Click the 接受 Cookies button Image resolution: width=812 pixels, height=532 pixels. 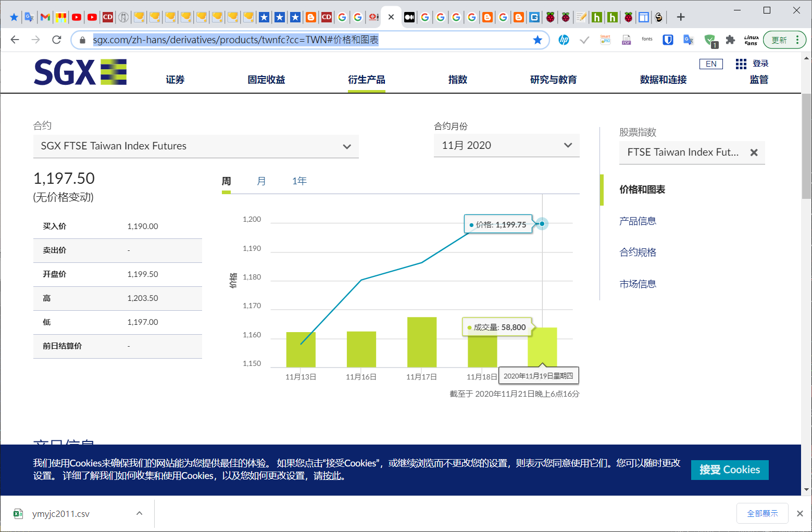[730, 470]
